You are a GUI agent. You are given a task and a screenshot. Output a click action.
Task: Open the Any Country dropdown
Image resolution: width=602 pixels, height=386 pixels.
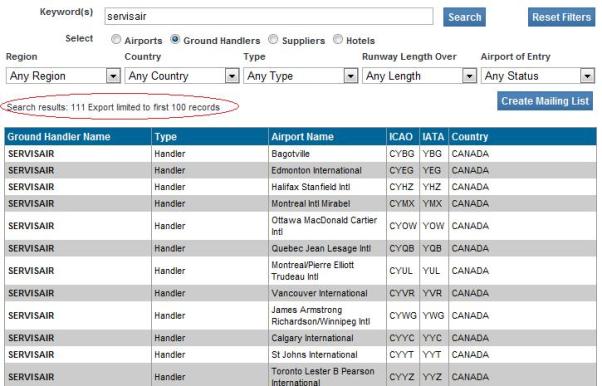(182, 76)
